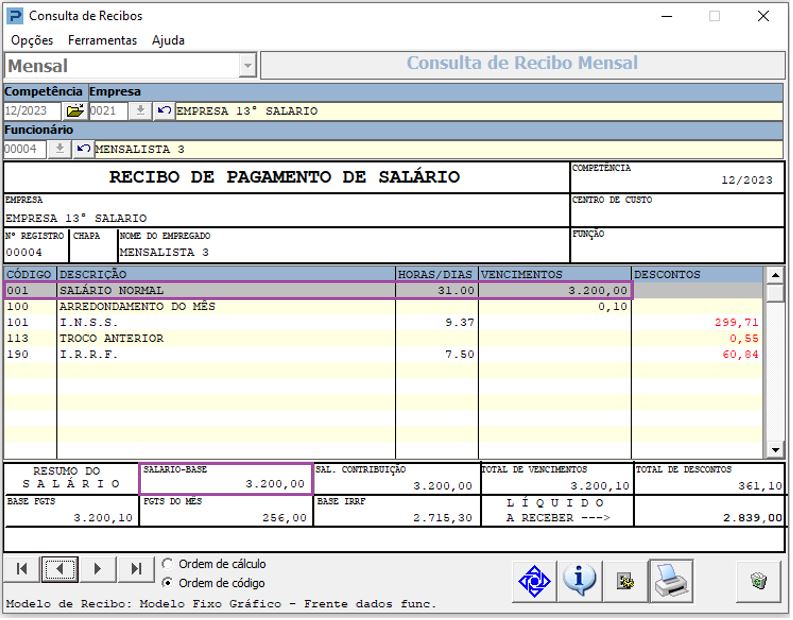This screenshot has height=620, width=793.
Task: Click the blue recalculate arrows icon
Action: click(x=535, y=582)
